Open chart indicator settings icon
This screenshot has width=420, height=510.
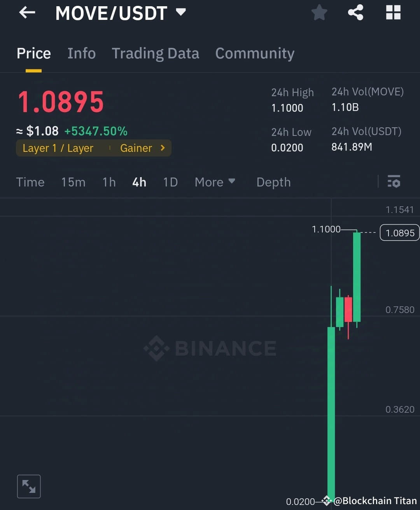394,182
